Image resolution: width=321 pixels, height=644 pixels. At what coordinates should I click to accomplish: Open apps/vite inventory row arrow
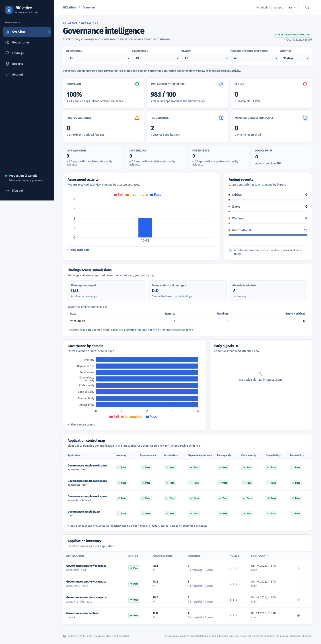coord(298,600)
